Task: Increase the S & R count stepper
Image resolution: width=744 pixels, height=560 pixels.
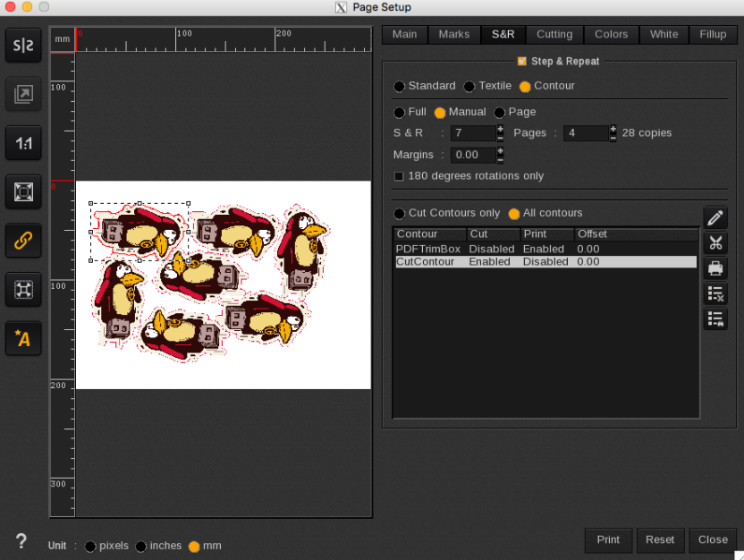Action: 501,129
